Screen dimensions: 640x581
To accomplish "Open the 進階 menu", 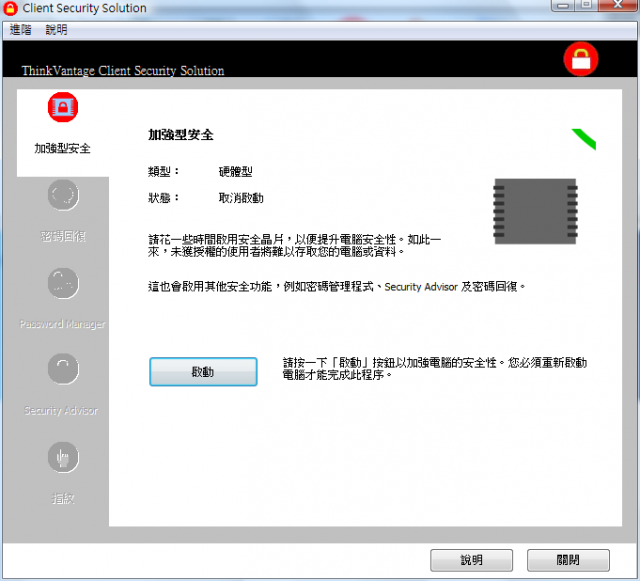I will 20,30.
